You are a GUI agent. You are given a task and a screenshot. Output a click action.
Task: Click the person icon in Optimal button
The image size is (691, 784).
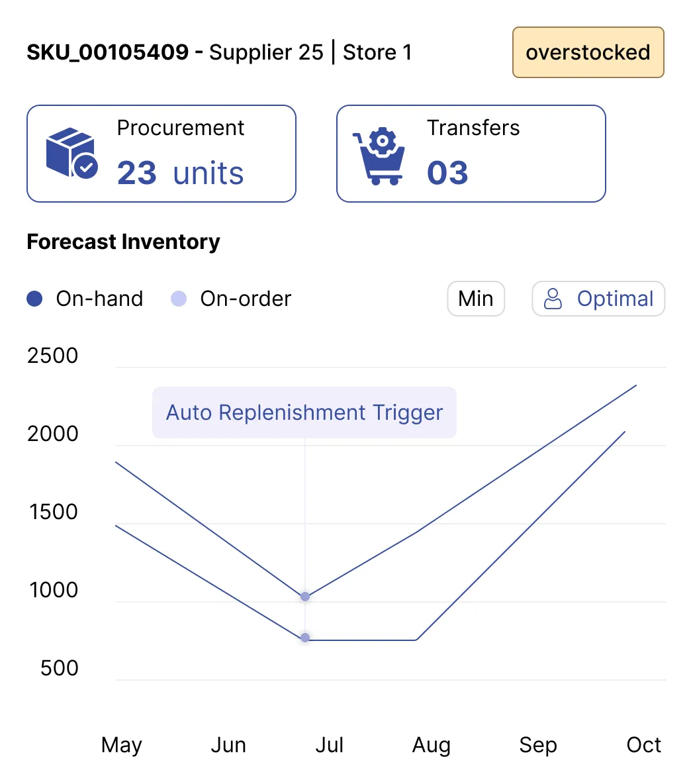tap(553, 299)
